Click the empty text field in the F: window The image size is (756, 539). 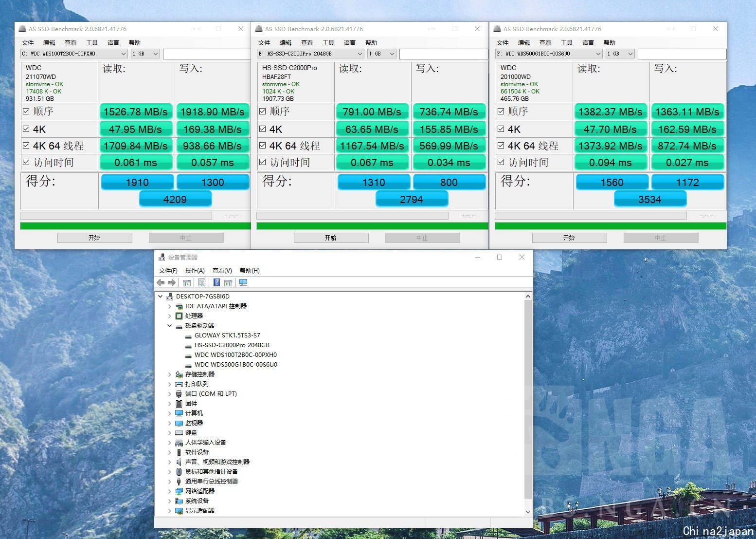[x=682, y=54]
